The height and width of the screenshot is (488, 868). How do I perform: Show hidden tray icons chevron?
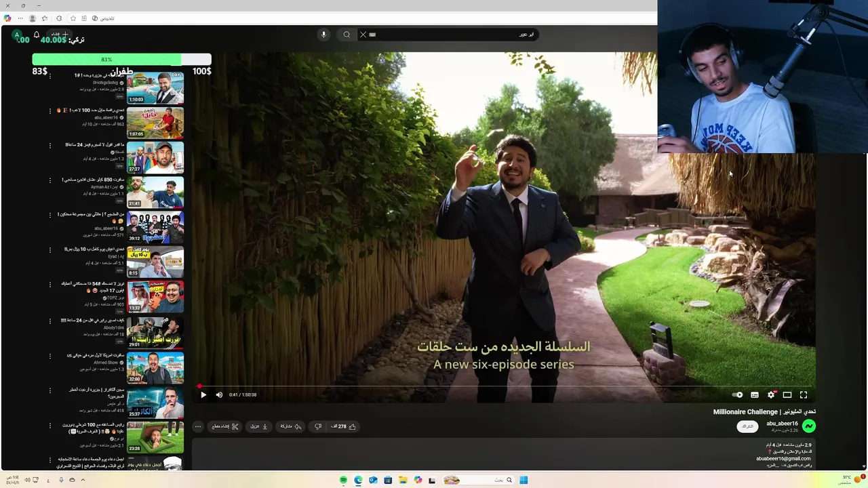pyautogui.click(x=83, y=480)
